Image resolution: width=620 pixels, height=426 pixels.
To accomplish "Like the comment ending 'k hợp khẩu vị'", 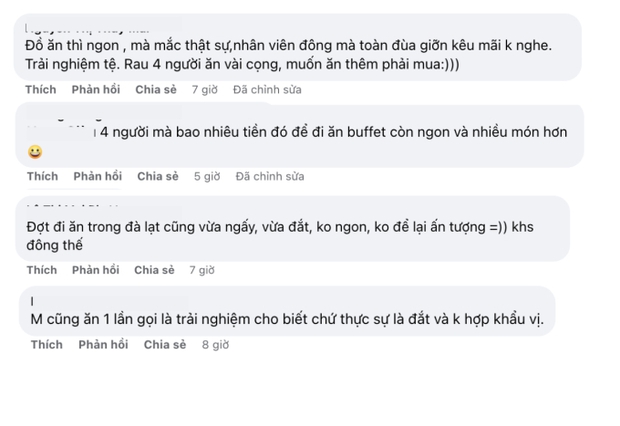I will pyautogui.click(x=46, y=345).
